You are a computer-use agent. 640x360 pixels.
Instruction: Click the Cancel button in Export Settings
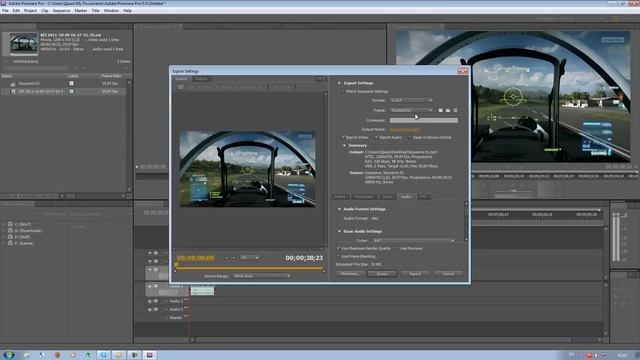tap(448, 274)
